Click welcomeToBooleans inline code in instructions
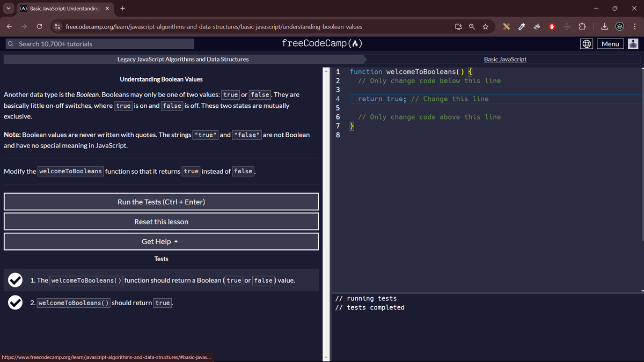This screenshot has width=644, height=362. coord(71,171)
